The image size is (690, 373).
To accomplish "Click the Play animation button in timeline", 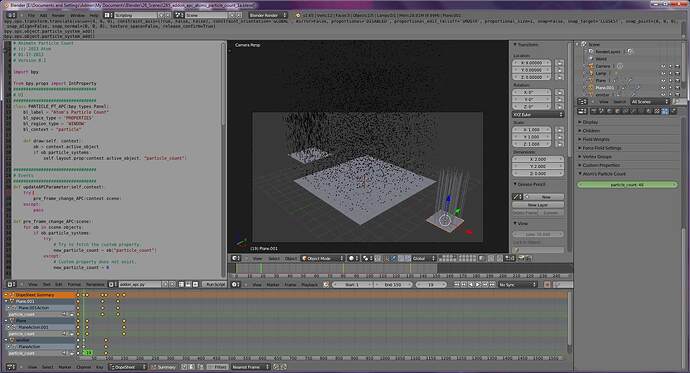I will 478,285.
